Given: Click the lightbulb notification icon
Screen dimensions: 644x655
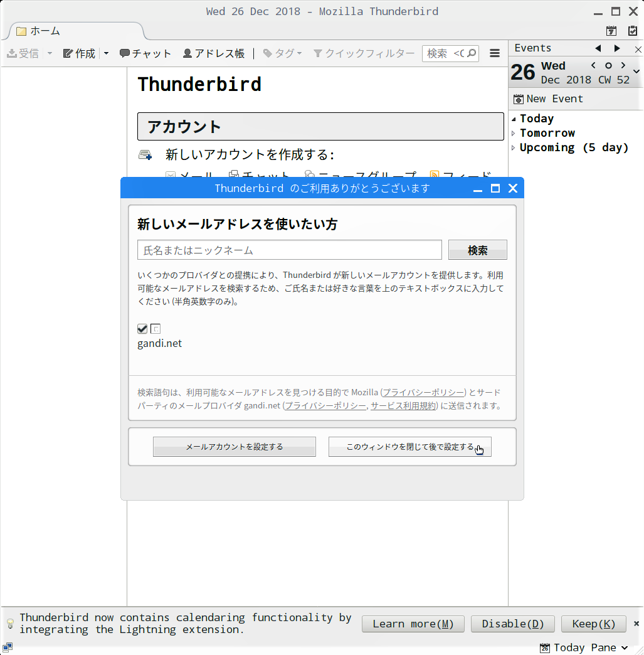Looking at the screenshot, I should coord(11,624).
